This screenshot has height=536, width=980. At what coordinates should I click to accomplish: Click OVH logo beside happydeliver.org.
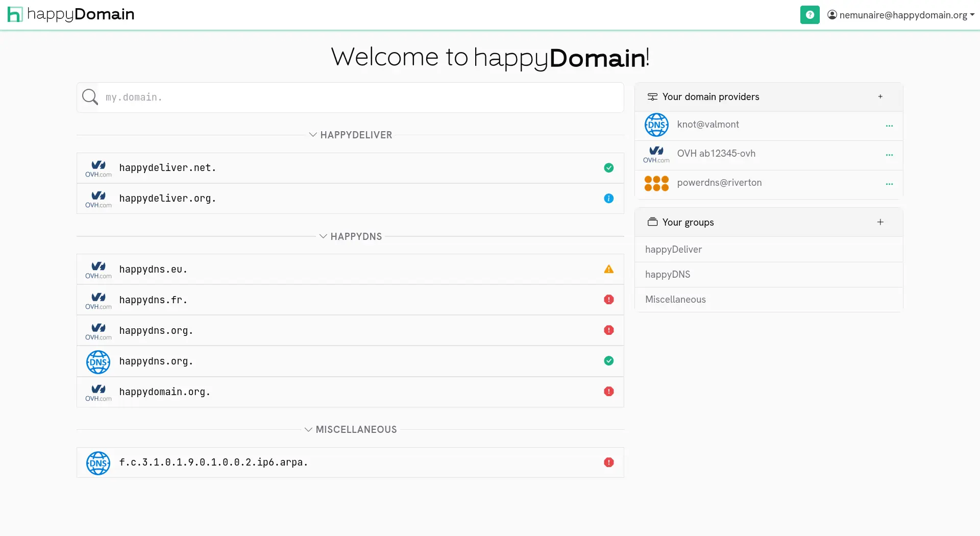tap(99, 199)
